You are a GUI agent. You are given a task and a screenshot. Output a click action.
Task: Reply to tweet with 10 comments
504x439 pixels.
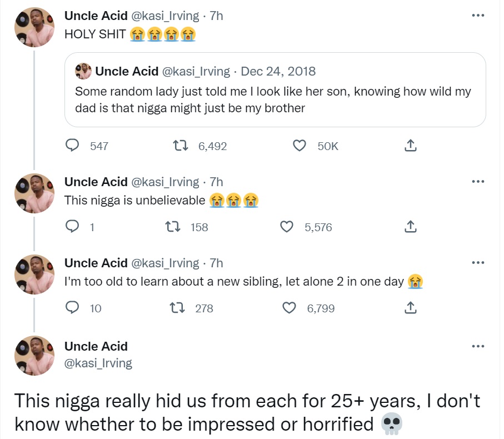73,308
